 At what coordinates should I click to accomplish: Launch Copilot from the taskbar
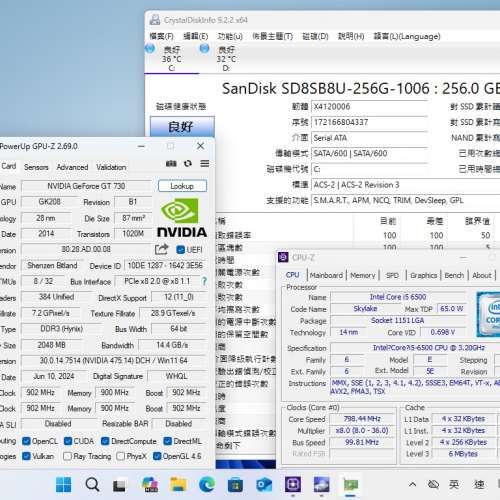click(x=150, y=484)
